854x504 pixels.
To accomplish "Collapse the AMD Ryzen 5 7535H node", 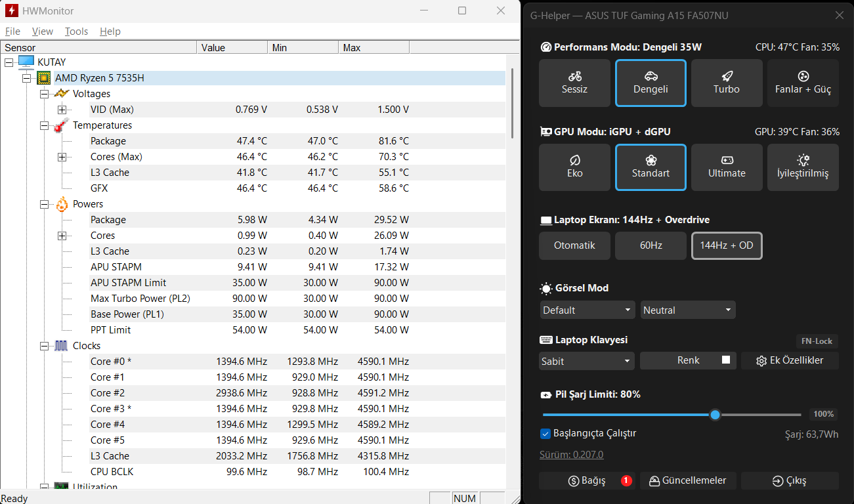I will coord(26,78).
